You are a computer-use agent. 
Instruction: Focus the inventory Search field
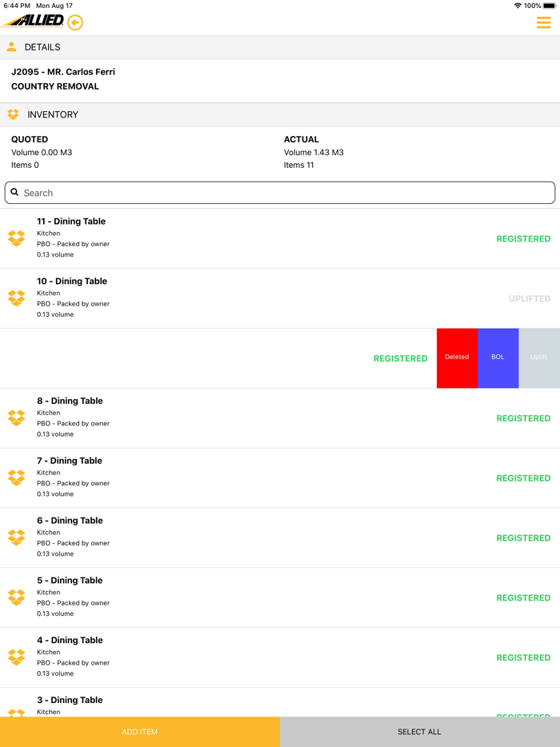tap(280, 193)
